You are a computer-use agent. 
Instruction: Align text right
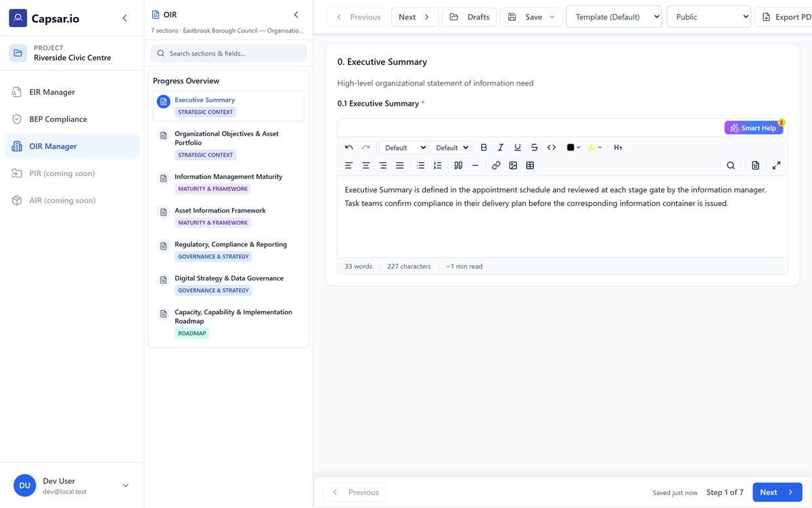pos(383,165)
